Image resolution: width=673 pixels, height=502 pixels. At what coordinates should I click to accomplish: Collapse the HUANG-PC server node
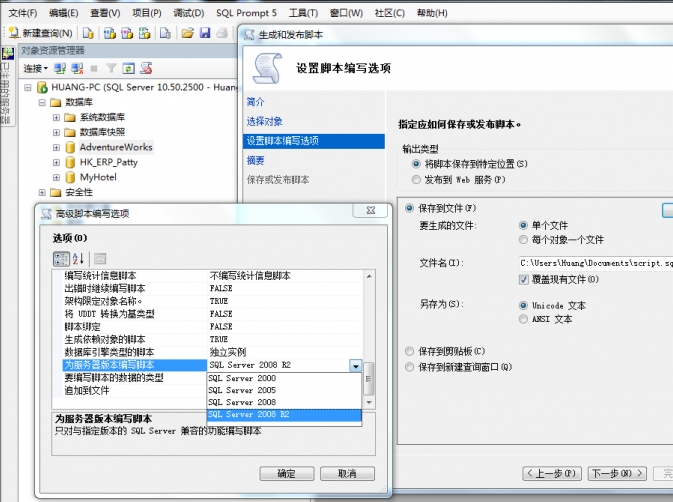tap(28, 88)
